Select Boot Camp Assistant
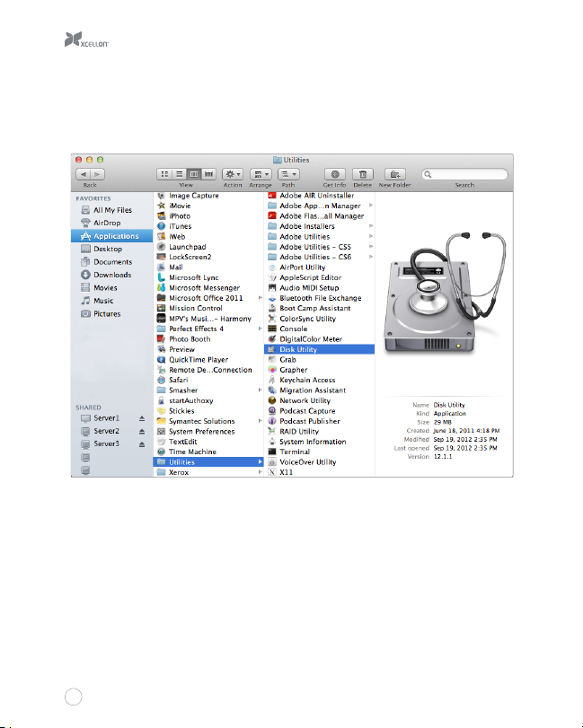583x728 pixels. 319,308
